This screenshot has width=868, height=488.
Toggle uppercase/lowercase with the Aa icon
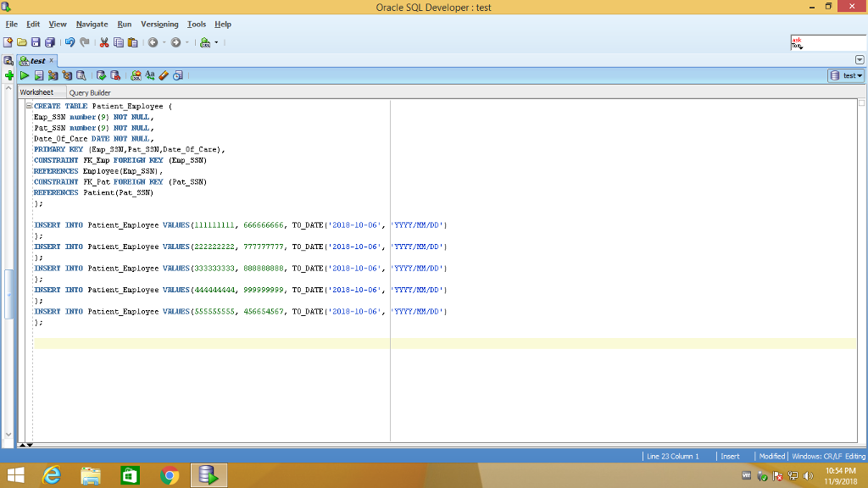150,75
